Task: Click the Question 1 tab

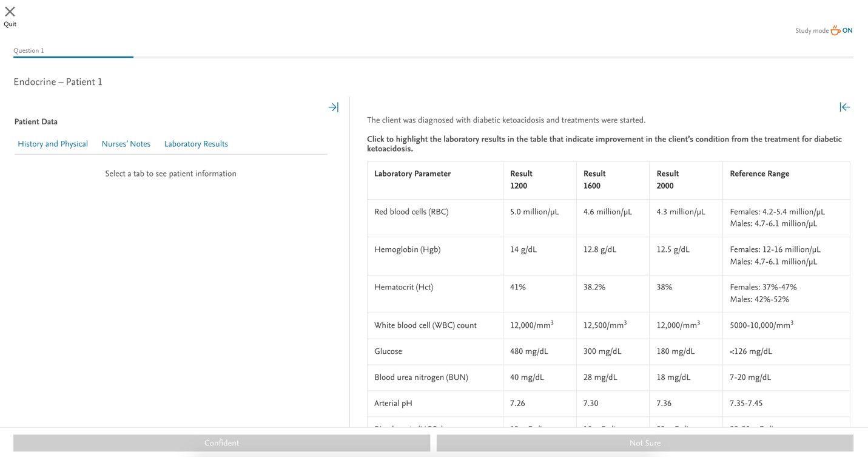Action: (29, 50)
